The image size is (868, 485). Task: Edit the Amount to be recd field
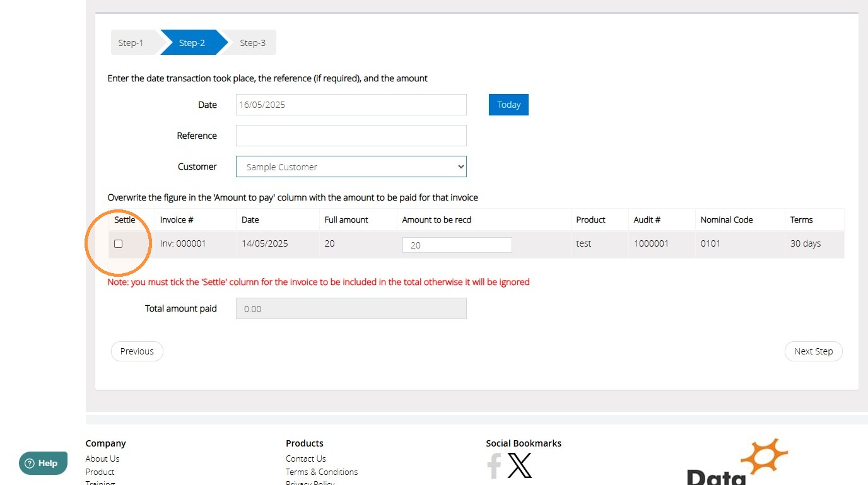[x=457, y=245]
